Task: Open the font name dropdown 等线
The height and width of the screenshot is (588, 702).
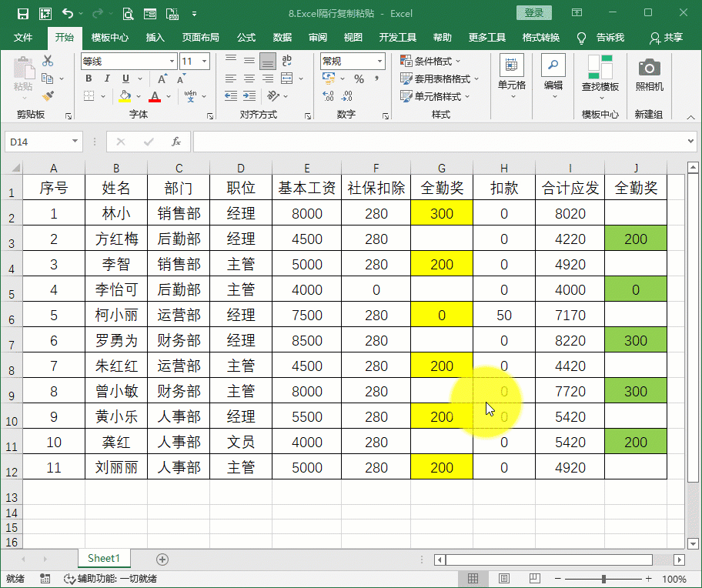Action: pyautogui.click(x=172, y=62)
